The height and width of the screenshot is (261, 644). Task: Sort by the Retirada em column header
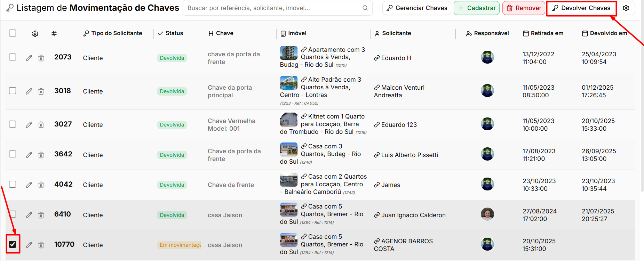(543, 33)
